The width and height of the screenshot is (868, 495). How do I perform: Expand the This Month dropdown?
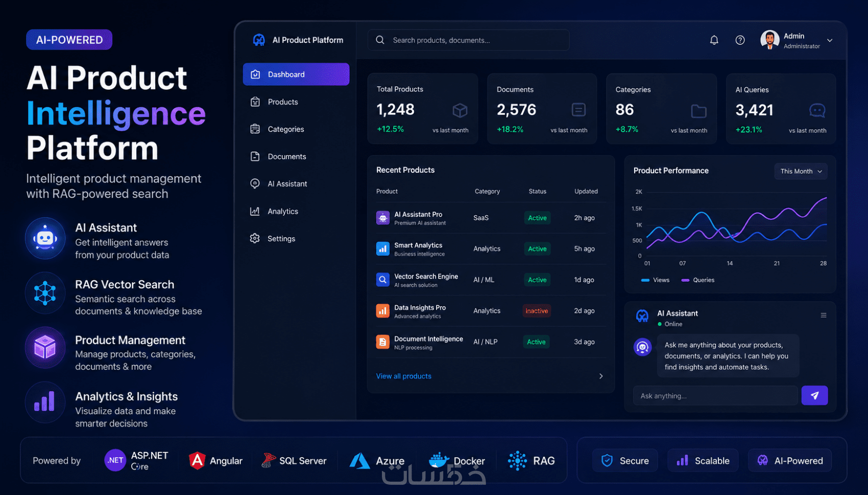pyautogui.click(x=801, y=171)
